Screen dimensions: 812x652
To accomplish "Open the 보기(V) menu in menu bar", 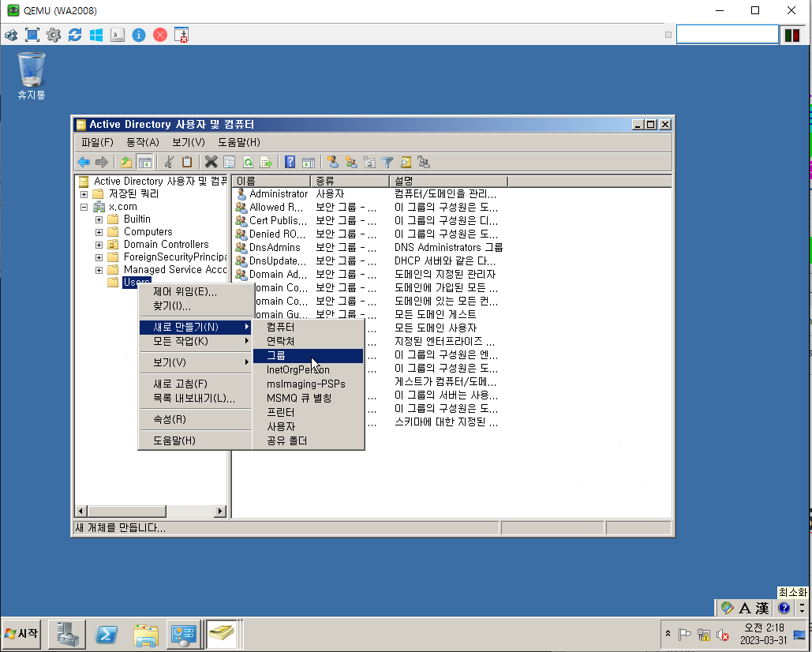I will point(189,142).
